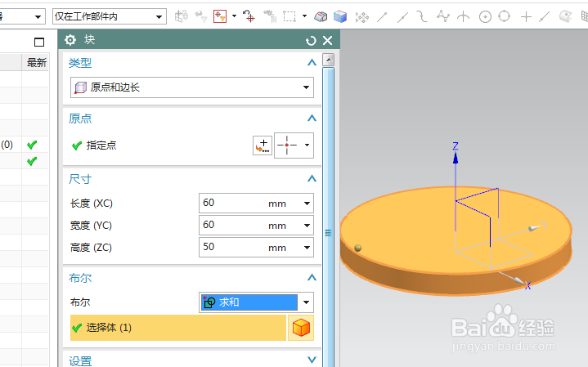Expand the 设置 section

(312, 360)
